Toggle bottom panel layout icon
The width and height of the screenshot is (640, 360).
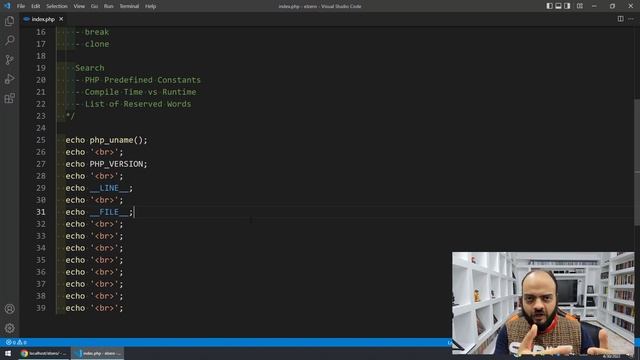pos(558,6)
